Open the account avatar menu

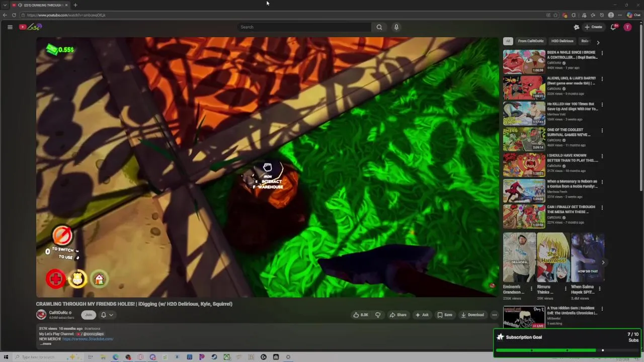tap(627, 27)
